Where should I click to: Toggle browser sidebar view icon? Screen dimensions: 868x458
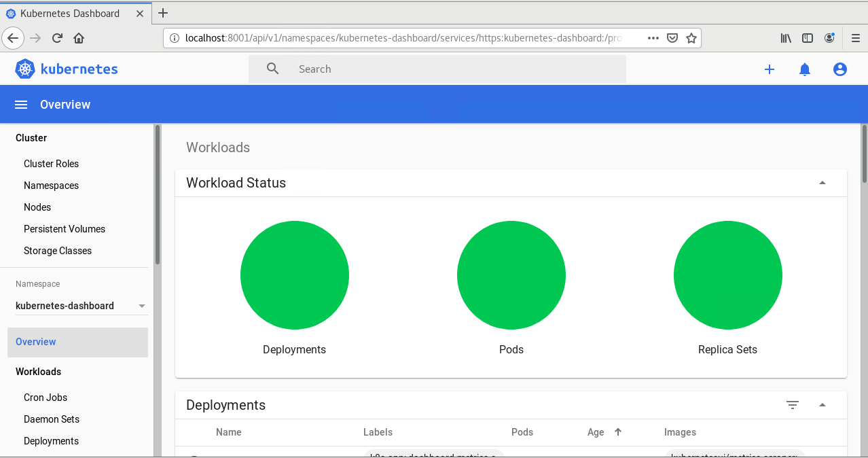808,38
